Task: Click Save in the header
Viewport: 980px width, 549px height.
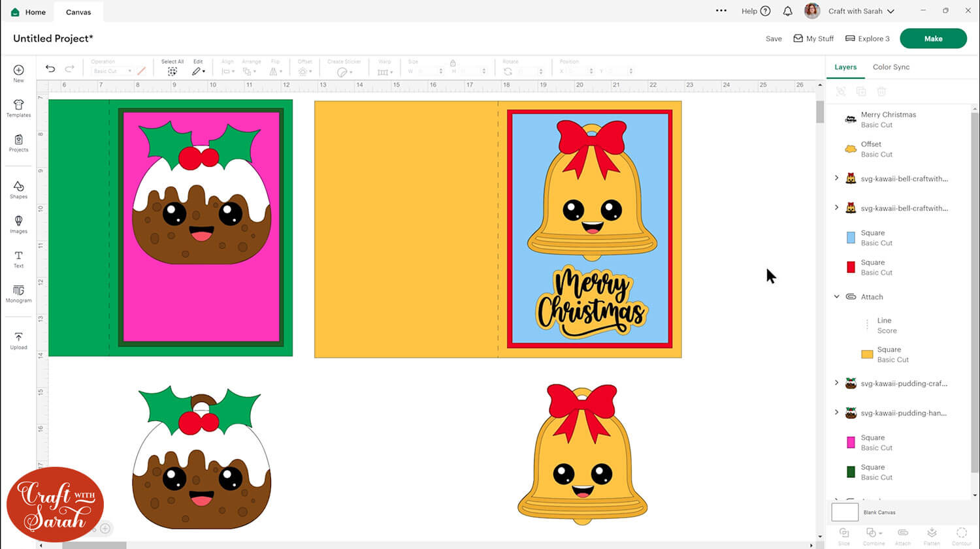Action: (x=774, y=39)
